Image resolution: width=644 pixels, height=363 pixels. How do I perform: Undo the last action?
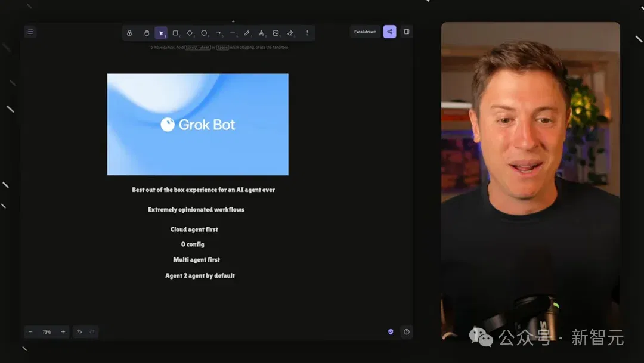pos(79,332)
